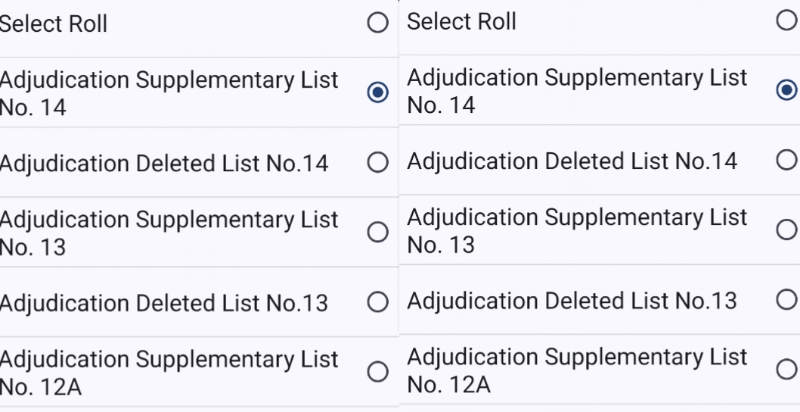This screenshot has height=412, width=800.
Task: Select the 'Select Roll' radio button in left list
Action: [x=377, y=24]
